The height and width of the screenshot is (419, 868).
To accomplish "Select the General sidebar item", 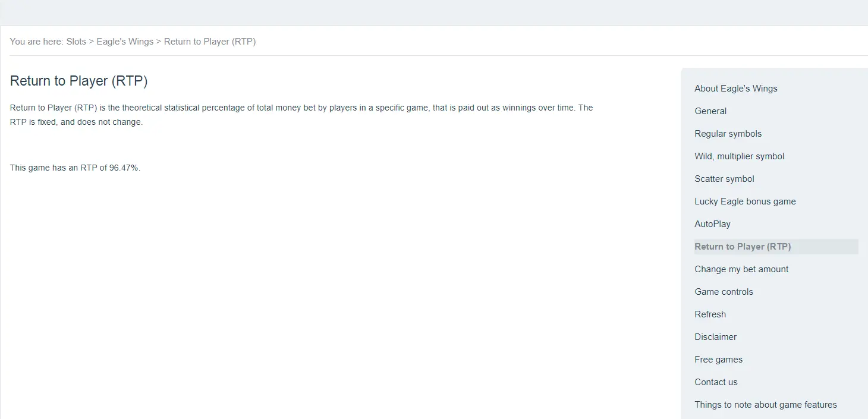I will point(710,111).
